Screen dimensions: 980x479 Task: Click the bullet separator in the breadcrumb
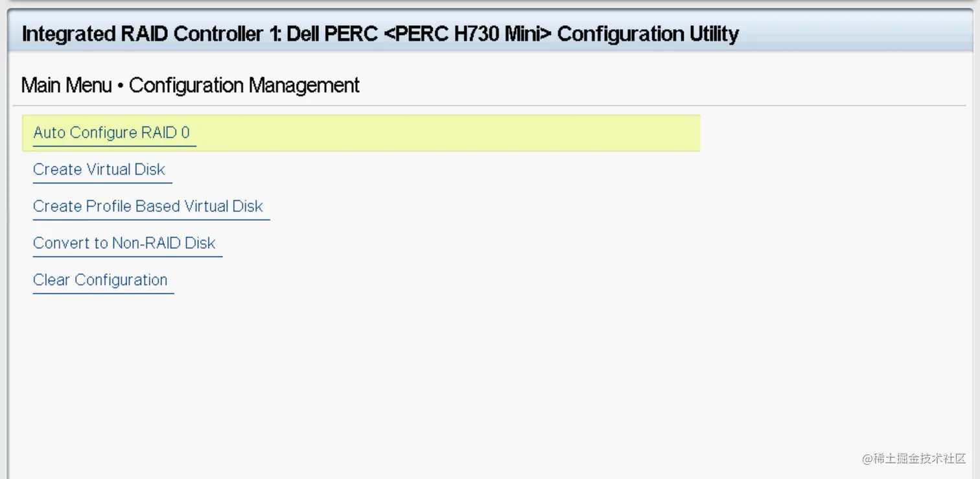click(121, 86)
